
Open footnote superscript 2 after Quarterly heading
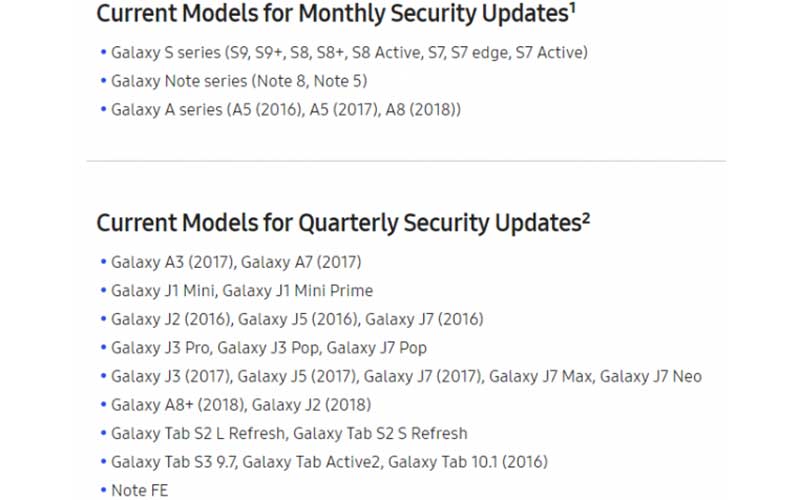(586, 218)
